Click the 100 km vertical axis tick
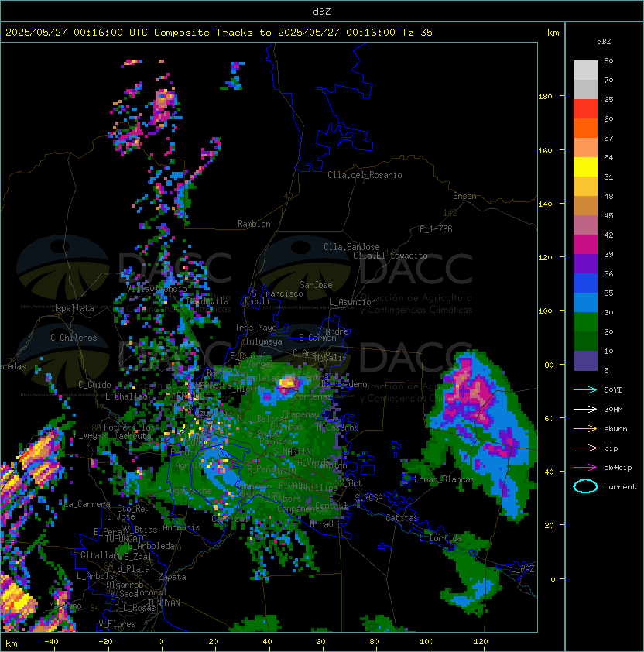The image size is (644, 652). point(545,311)
